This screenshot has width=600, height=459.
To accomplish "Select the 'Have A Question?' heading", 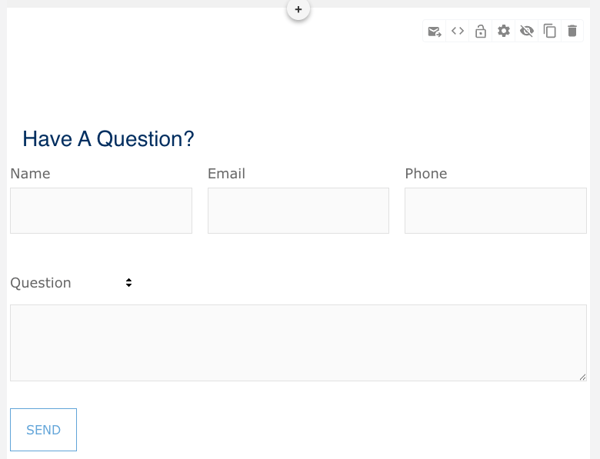I will pos(108,139).
